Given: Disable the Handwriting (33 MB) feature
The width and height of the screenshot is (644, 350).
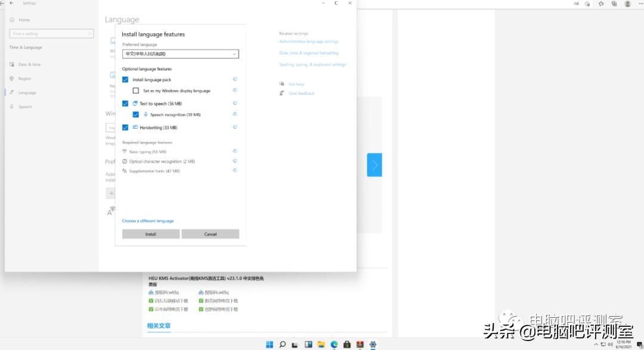Looking at the screenshot, I should (125, 127).
